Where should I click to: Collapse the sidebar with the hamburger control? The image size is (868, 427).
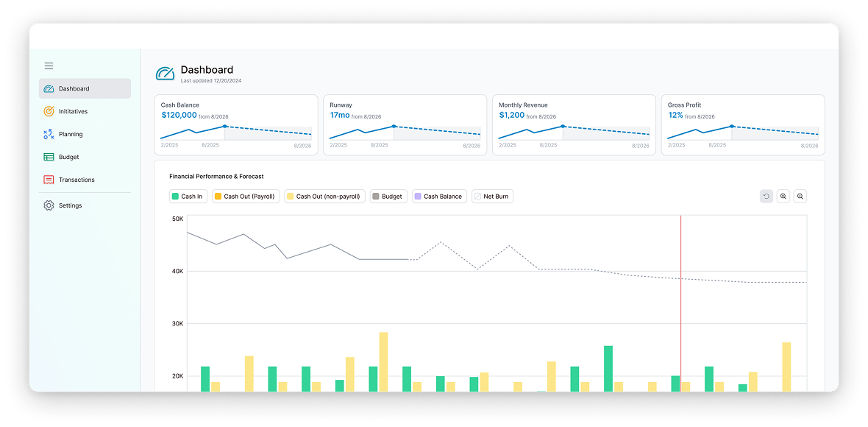tap(49, 66)
